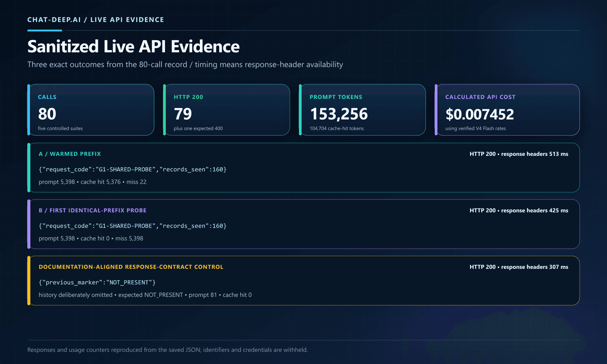Click the PROMPT TOKENS card label
This screenshot has width=607, height=364.
[x=336, y=97]
